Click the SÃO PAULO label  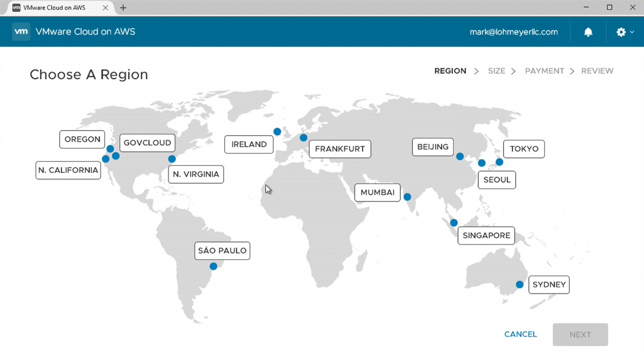(x=222, y=251)
